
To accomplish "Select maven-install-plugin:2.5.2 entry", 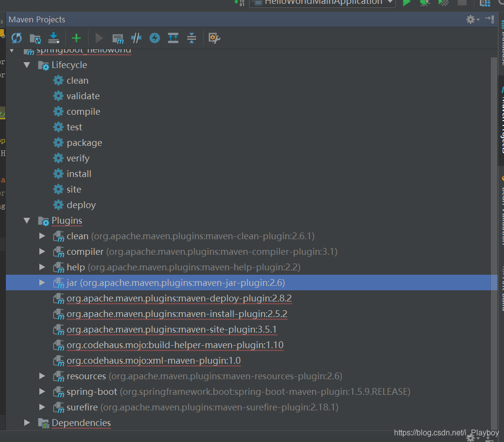I will pos(177,314).
